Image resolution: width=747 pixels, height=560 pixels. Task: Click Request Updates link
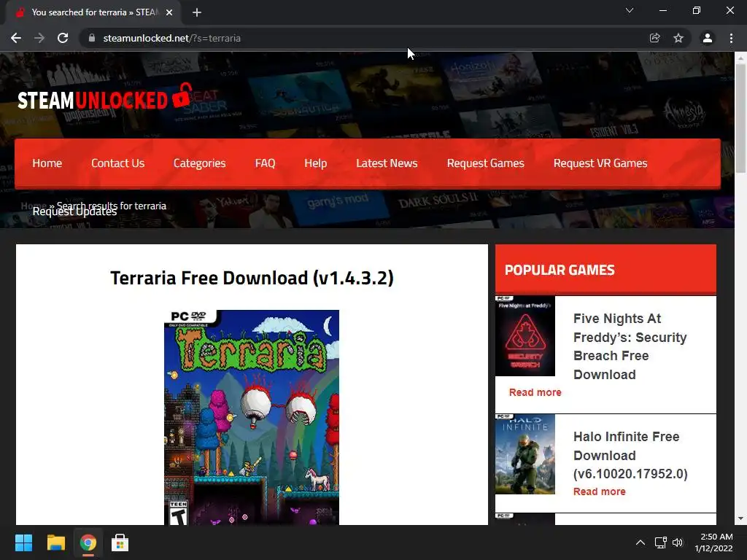pos(74,212)
